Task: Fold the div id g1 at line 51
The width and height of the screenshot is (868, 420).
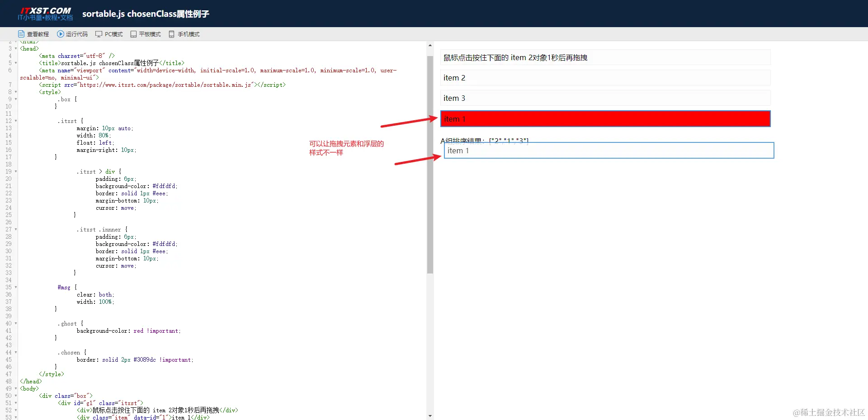Action: pos(16,403)
